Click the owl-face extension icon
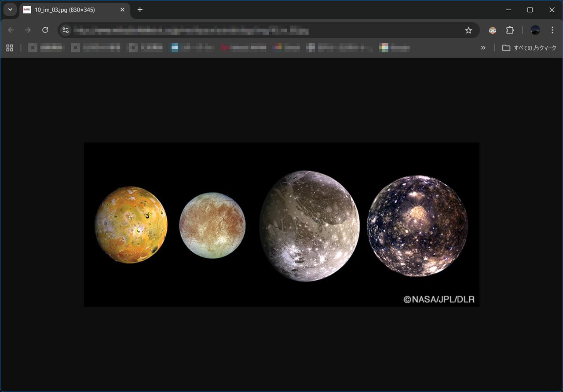563x392 pixels. pos(493,30)
